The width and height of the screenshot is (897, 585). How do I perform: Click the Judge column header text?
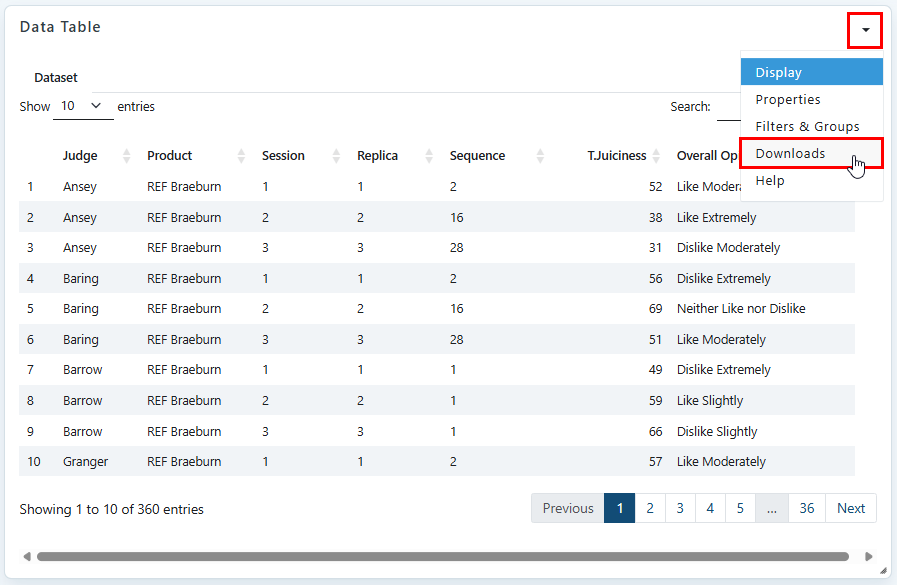tap(80, 156)
